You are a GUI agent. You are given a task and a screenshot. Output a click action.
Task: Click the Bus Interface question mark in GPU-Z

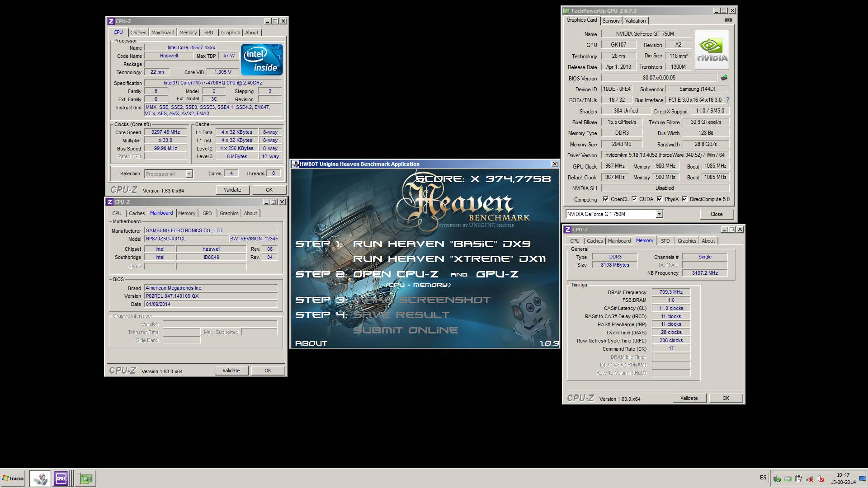click(x=727, y=100)
